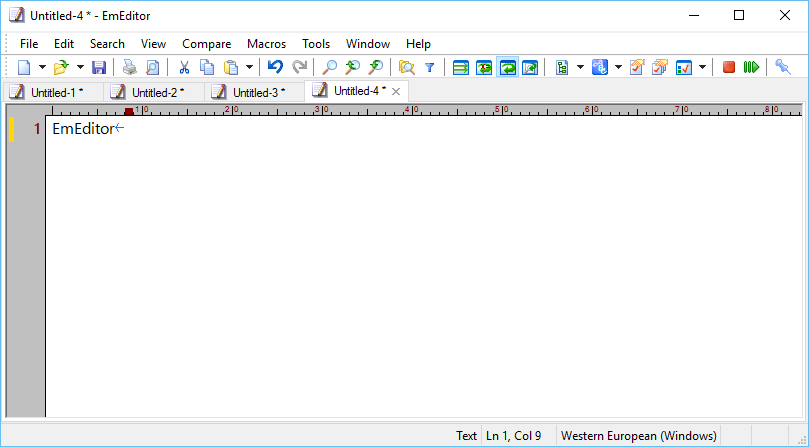Click the Print icon
This screenshot has width=809, height=447.
pos(130,67)
